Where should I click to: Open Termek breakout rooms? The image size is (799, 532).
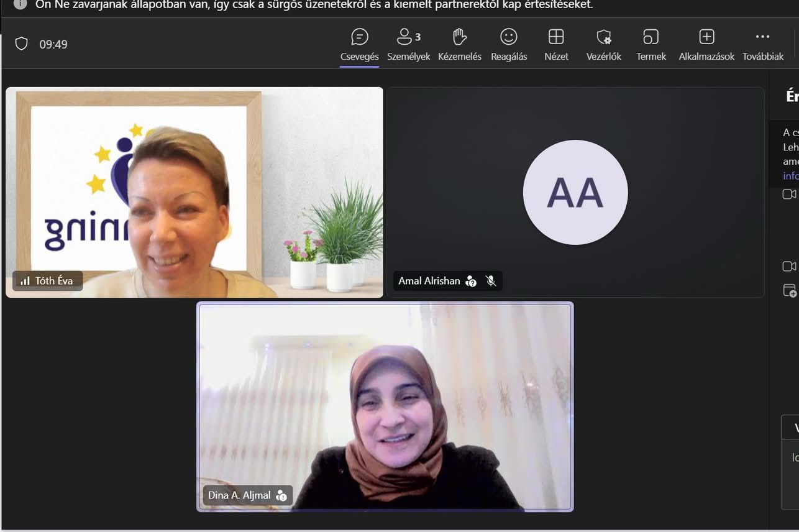pyautogui.click(x=651, y=45)
